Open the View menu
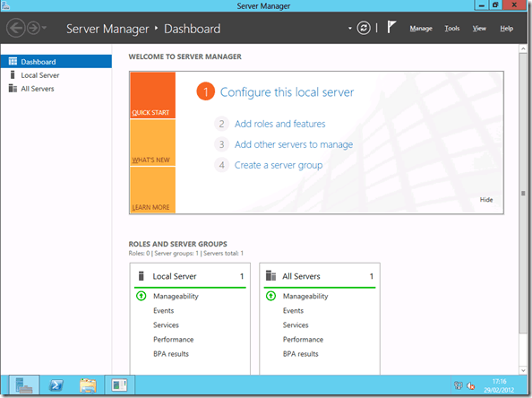Viewport: 532px width, 398px height. click(479, 29)
